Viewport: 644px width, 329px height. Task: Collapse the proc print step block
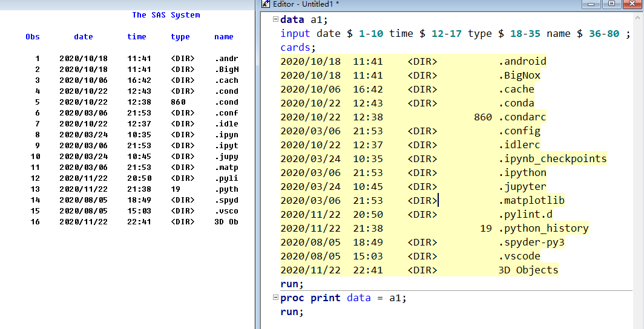pos(275,298)
